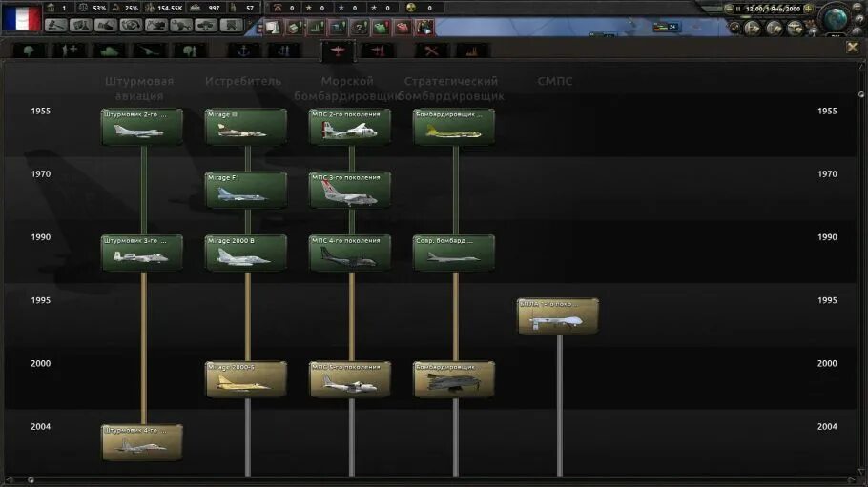
Task: Switch to the engineering tools research tab
Action: click(x=431, y=51)
